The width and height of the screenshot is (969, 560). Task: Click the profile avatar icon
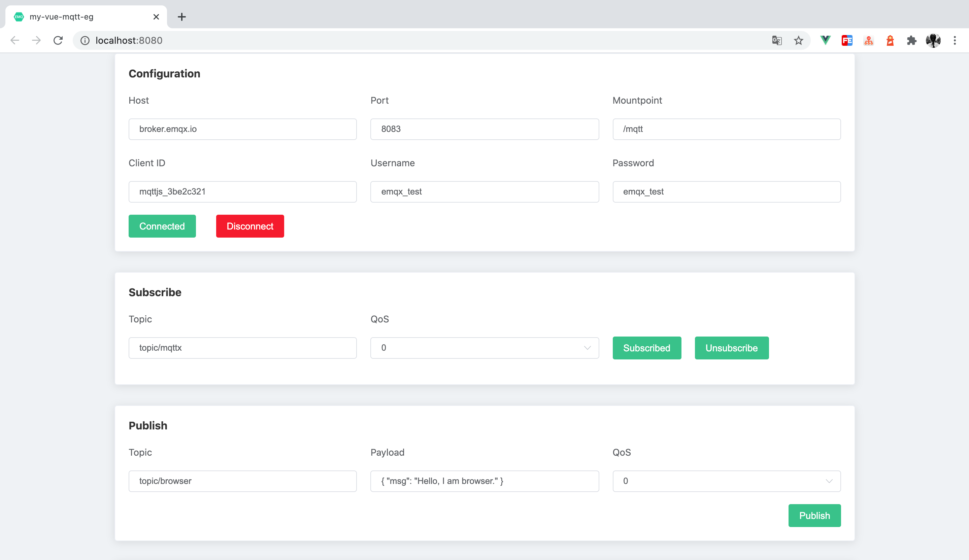tap(933, 40)
